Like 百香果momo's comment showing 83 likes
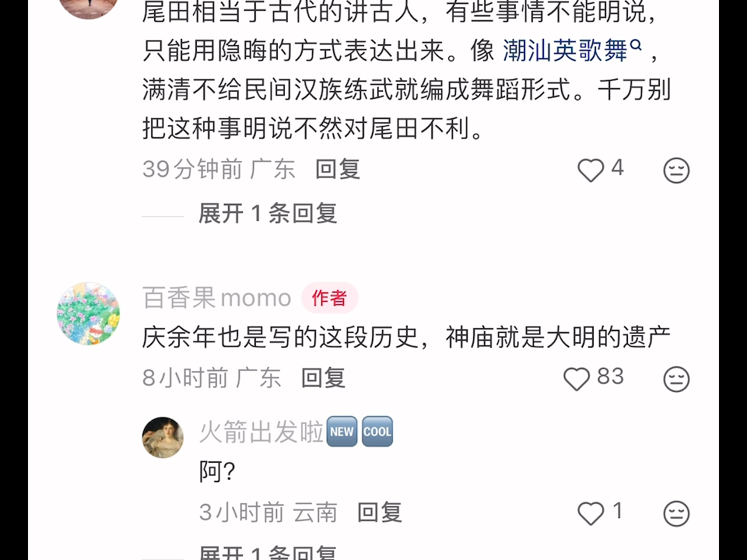This screenshot has width=747, height=560. [x=577, y=379]
